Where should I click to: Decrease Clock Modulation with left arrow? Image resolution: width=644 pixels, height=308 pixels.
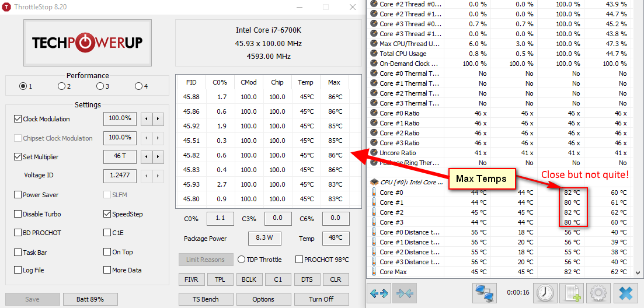[x=147, y=120]
